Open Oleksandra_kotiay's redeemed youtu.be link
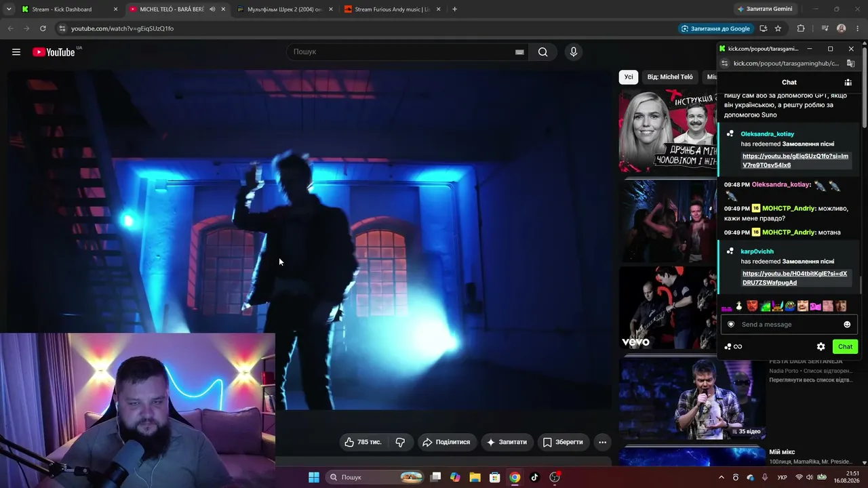The height and width of the screenshot is (488, 868). [795, 161]
